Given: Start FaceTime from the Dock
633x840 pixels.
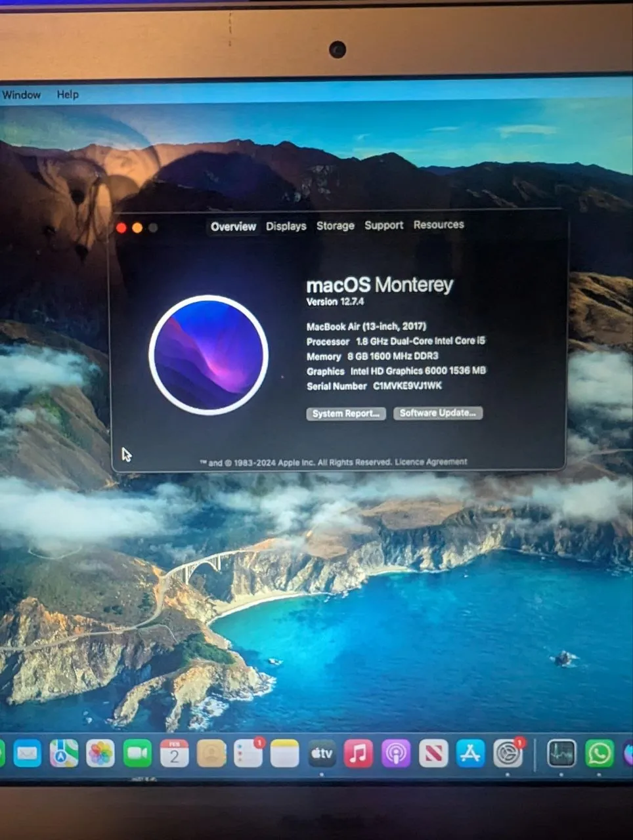Looking at the screenshot, I should point(137,754).
